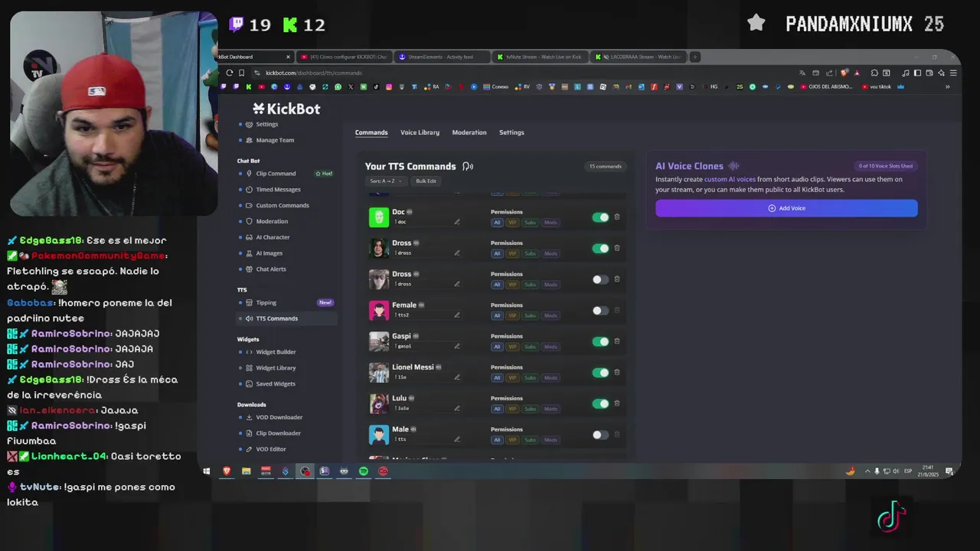Open Chat Alerts in the sidebar
The image size is (980, 551).
[x=271, y=269]
